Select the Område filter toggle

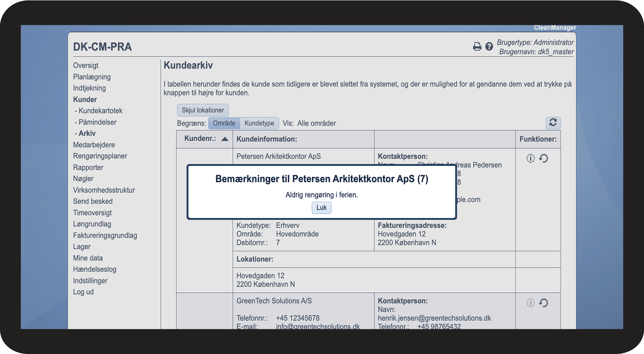pyautogui.click(x=224, y=123)
